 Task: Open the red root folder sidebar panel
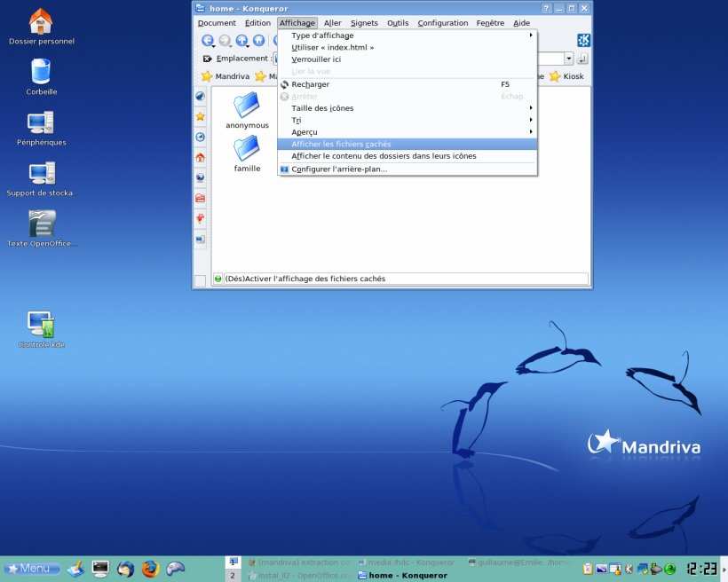point(200,198)
